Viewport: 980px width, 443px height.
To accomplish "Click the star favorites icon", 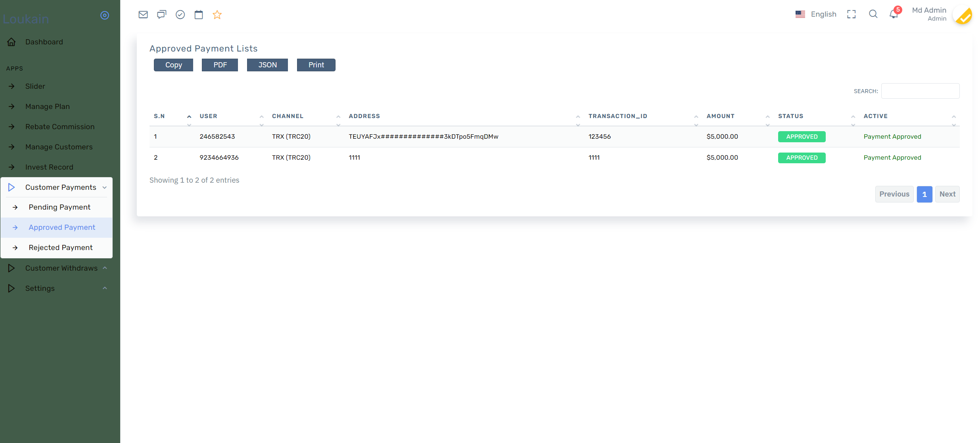I will click(x=217, y=15).
